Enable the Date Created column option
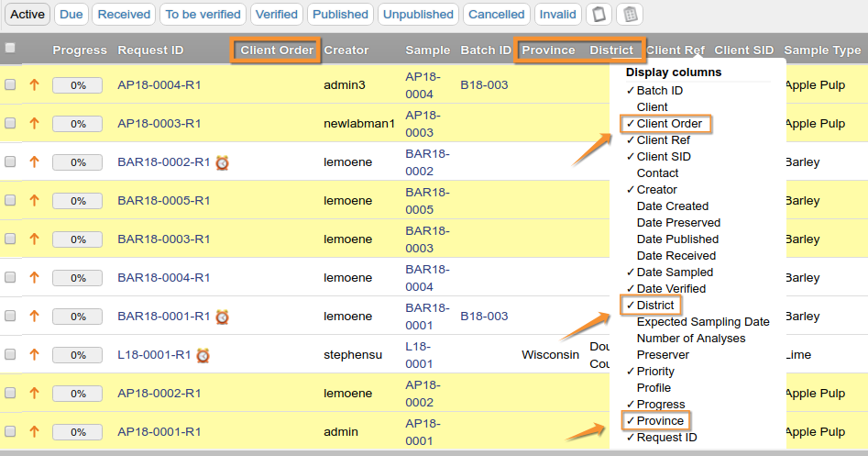The image size is (868, 456). click(x=672, y=206)
